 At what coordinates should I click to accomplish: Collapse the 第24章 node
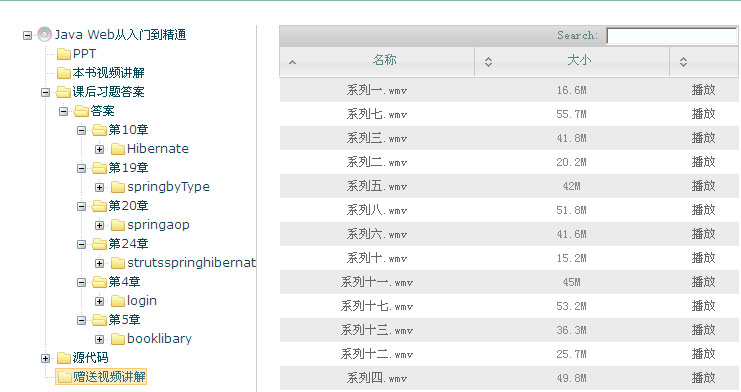click(81, 244)
